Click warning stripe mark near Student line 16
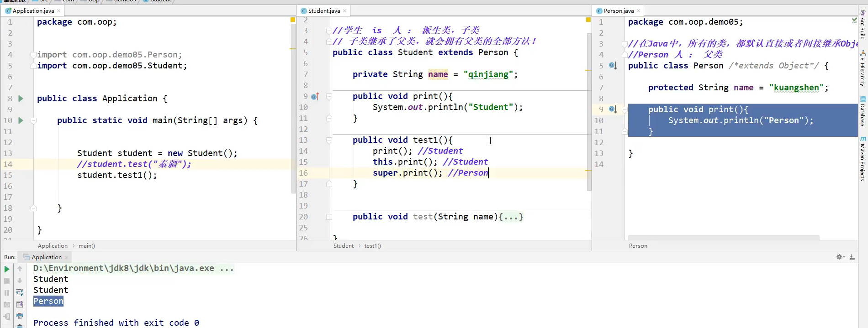Screen dimensions: 868x328 point(588,171)
